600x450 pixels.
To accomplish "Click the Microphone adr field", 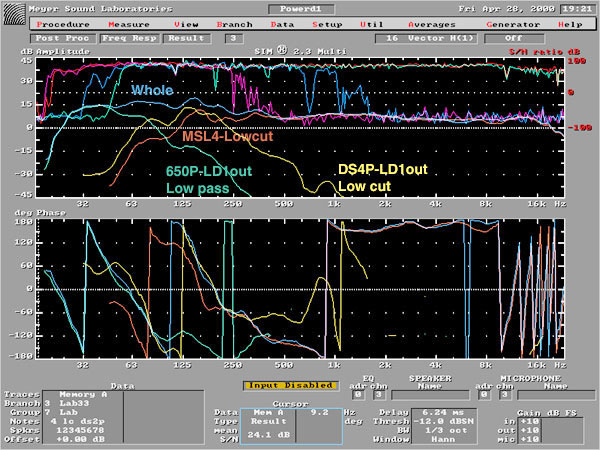I will point(484,395).
